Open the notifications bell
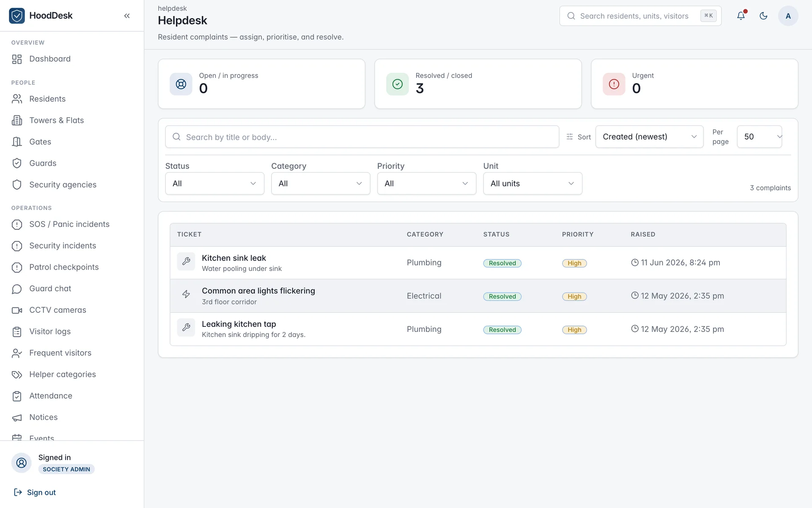The height and width of the screenshot is (508, 812). pyautogui.click(x=741, y=16)
